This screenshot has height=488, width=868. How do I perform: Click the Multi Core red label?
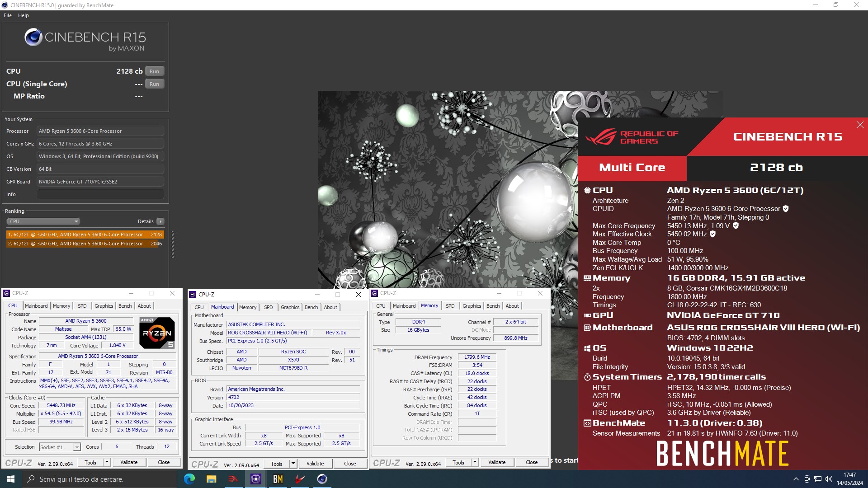(632, 168)
